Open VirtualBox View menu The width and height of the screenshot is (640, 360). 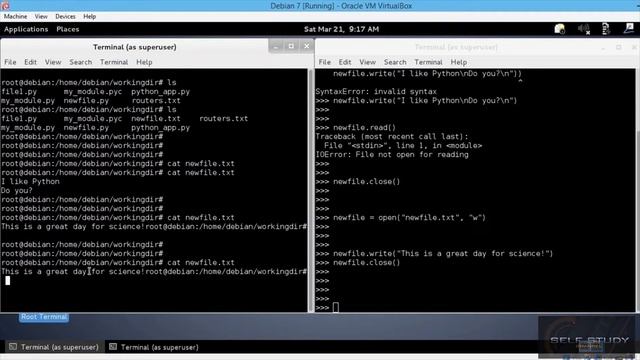tap(41, 16)
